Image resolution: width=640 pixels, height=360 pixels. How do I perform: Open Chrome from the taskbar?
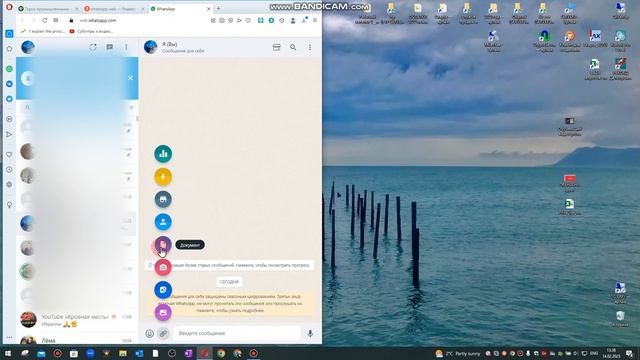(x=221, y=353)
